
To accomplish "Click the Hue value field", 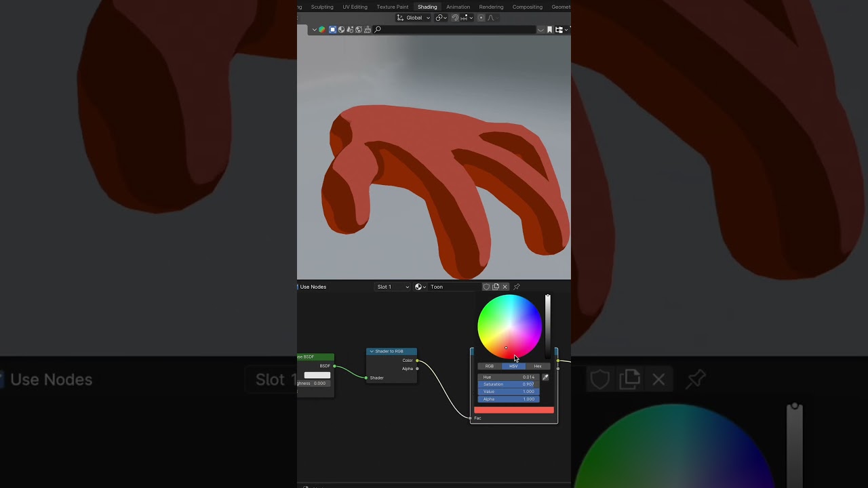I will click(509, 377).
